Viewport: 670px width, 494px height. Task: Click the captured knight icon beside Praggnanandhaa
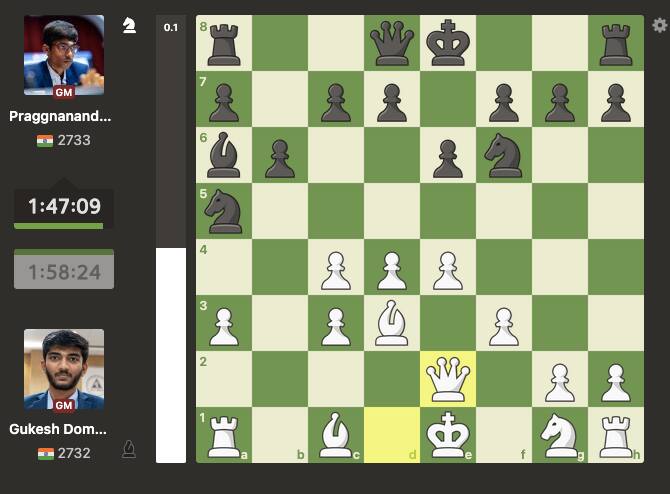[129, 26]
